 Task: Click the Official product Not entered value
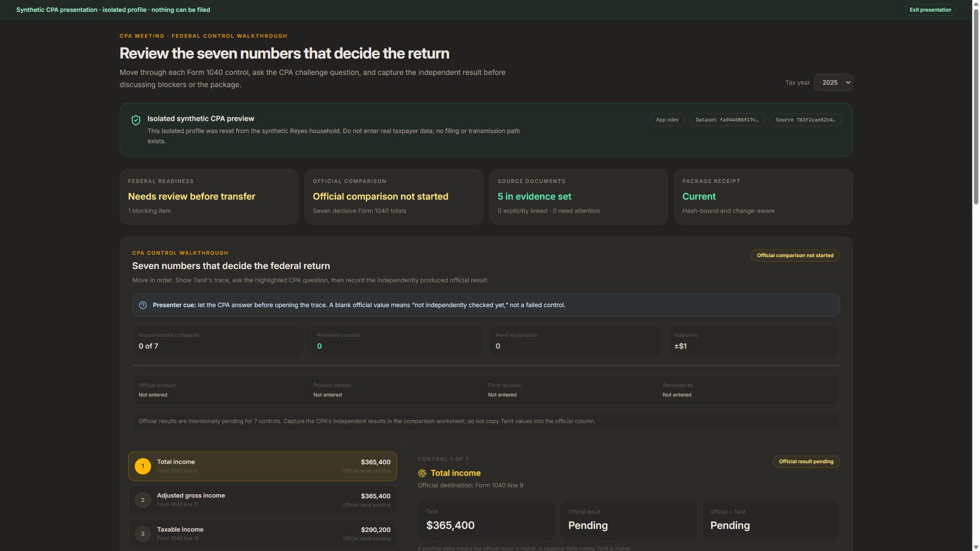click(153, 395)
